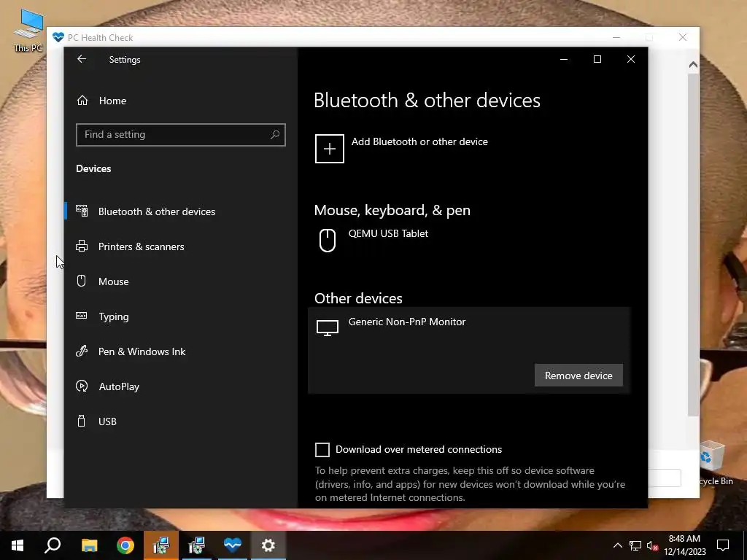Viewport: 747px width, 560px height.
Task: Click the USB drive icon in sidebar
Action: click(82, 421)
